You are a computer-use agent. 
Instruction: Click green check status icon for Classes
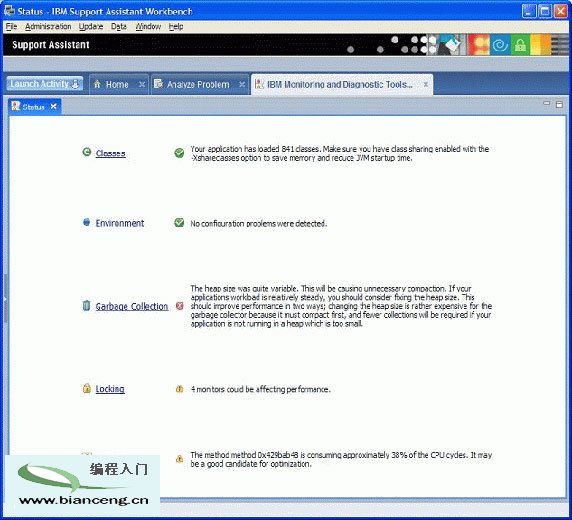click(179, 153)
